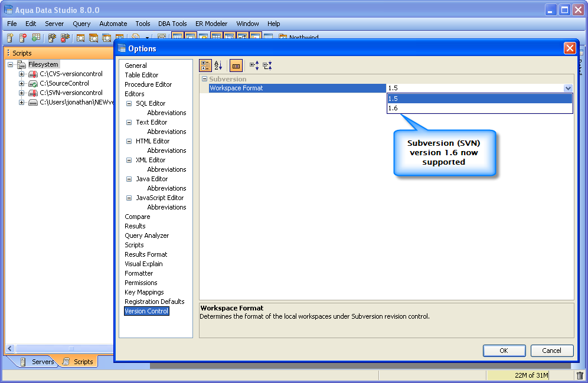
Task: Expand the C:\CVS-versioncontrol node
Action: pos(22,74)
